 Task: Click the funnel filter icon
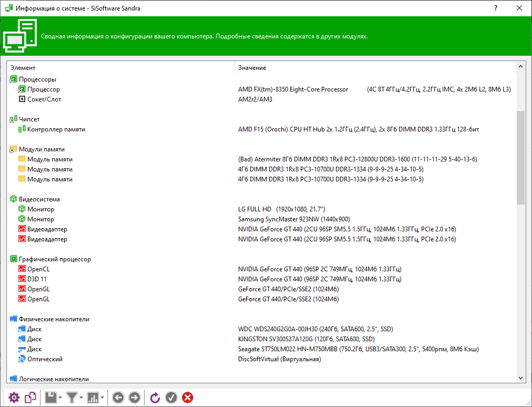(x=72, y=398)
